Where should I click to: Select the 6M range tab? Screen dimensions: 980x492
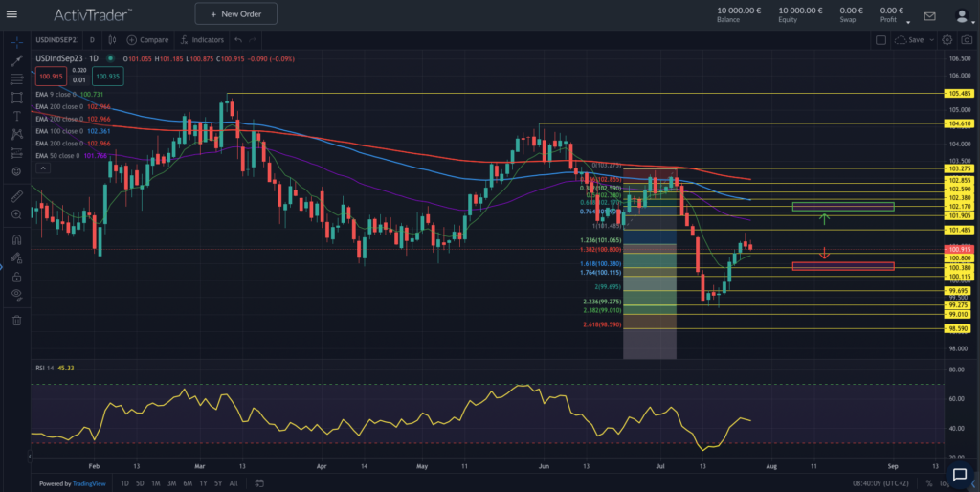tap(188, 483)
